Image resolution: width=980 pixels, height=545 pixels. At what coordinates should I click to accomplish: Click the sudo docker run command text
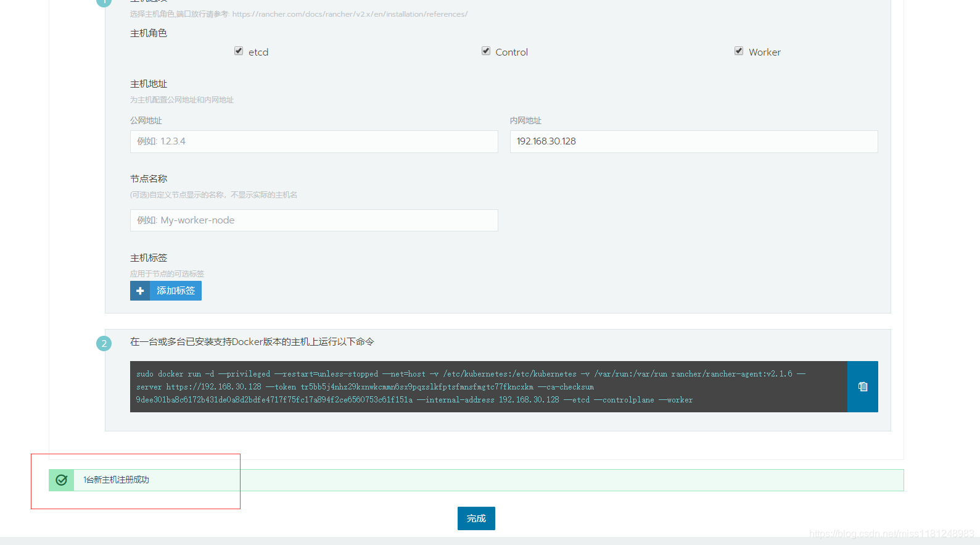(471, 387)
